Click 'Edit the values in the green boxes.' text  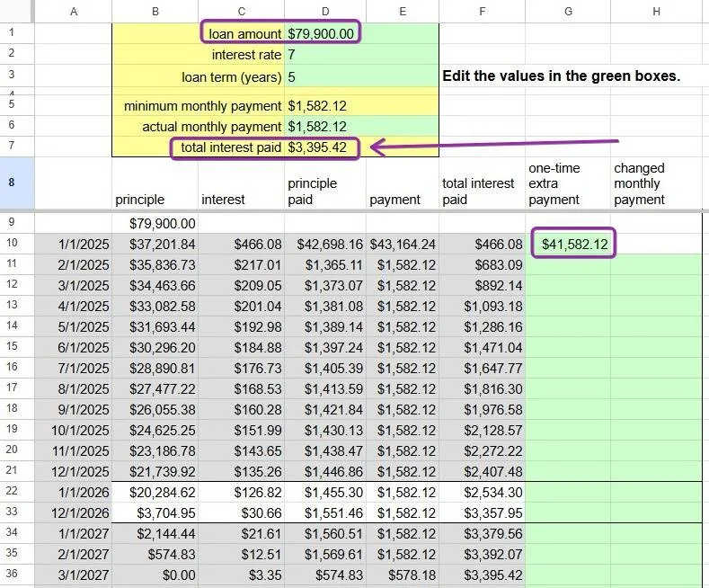561,76
